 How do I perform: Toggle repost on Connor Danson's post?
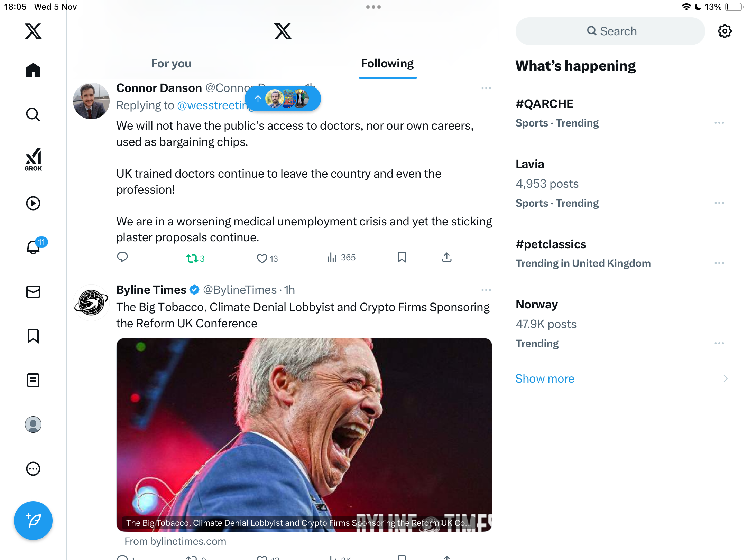(x=192, y=258)
